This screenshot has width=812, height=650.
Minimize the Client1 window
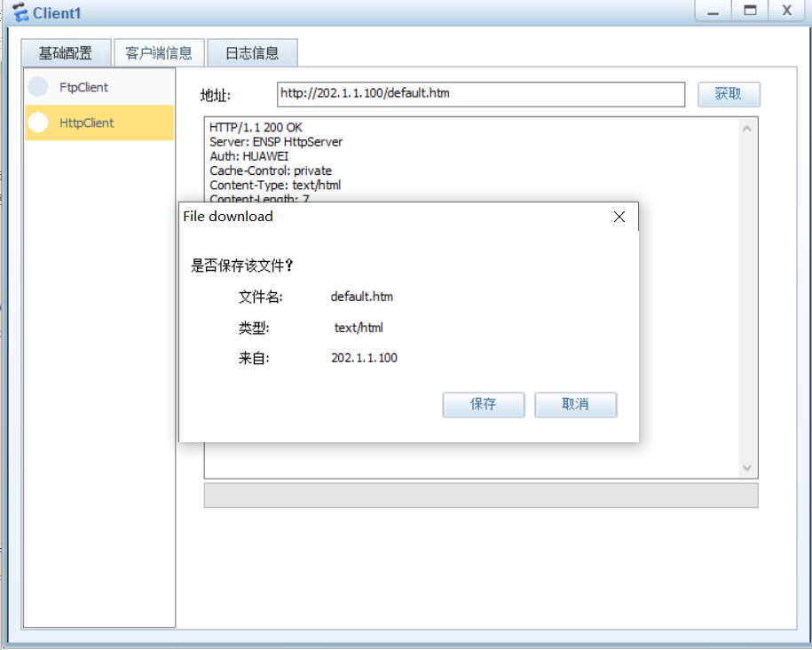point(713,11)
